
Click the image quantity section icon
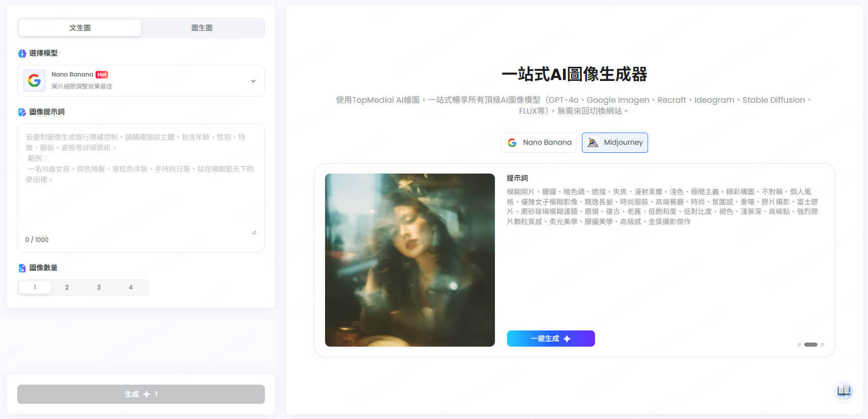[22, 268]
